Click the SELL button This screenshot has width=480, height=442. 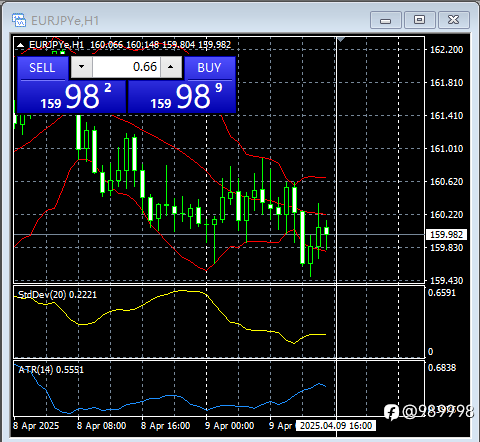pyautogui.click(x=42, y=68)
